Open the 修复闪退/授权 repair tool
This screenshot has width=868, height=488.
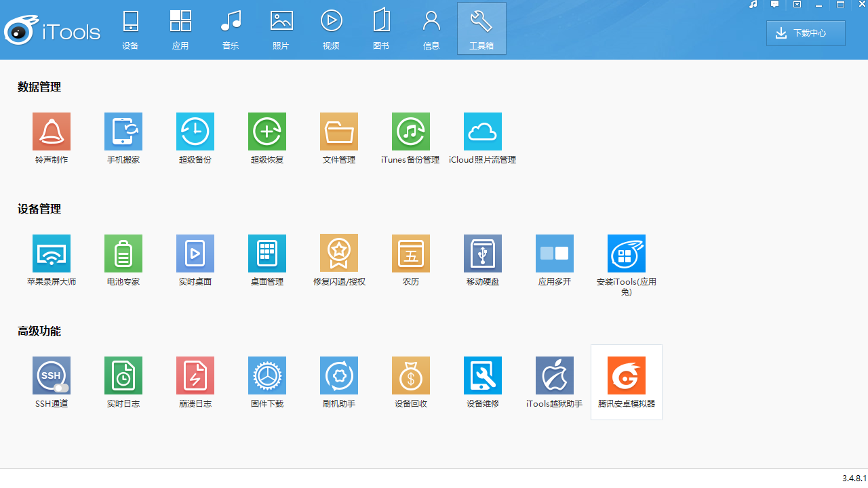coord(338,253)
